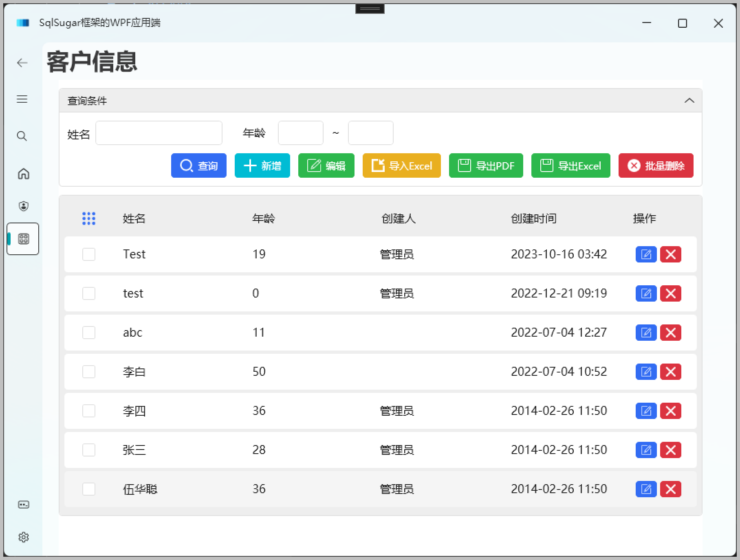Click the 导出PDF button
Viewport: 740px width, 560px height.
click(x=486, y=165)
